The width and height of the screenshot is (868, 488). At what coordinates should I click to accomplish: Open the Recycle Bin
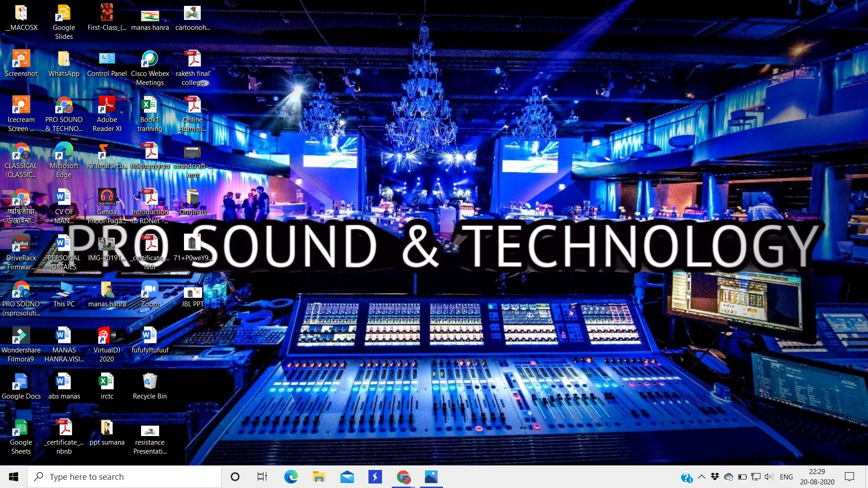click(150, 382)
